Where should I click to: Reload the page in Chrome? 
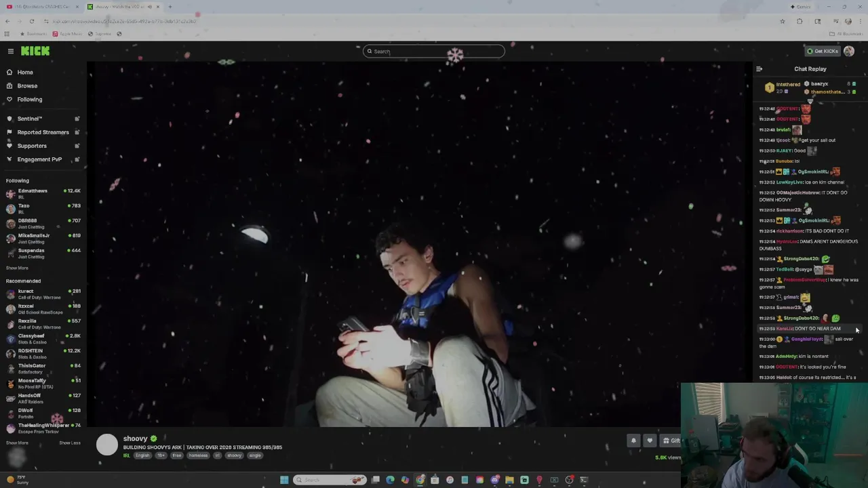click(32, 21)
